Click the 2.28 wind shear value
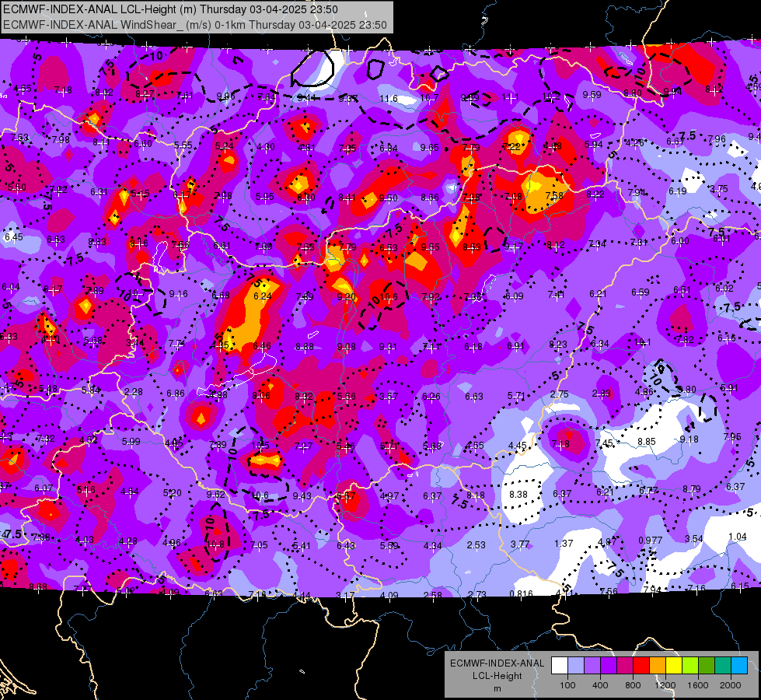The height and width of the screenshot is (700, 761). 134,392
